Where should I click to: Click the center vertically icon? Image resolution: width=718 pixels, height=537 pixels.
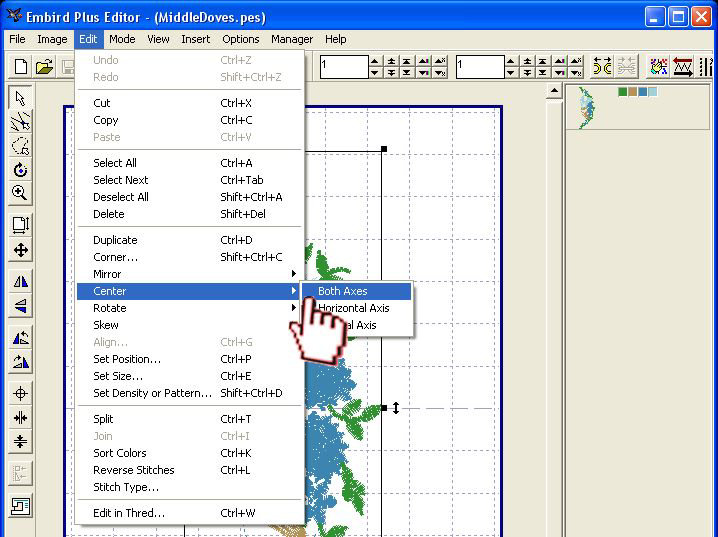(20, 441)
